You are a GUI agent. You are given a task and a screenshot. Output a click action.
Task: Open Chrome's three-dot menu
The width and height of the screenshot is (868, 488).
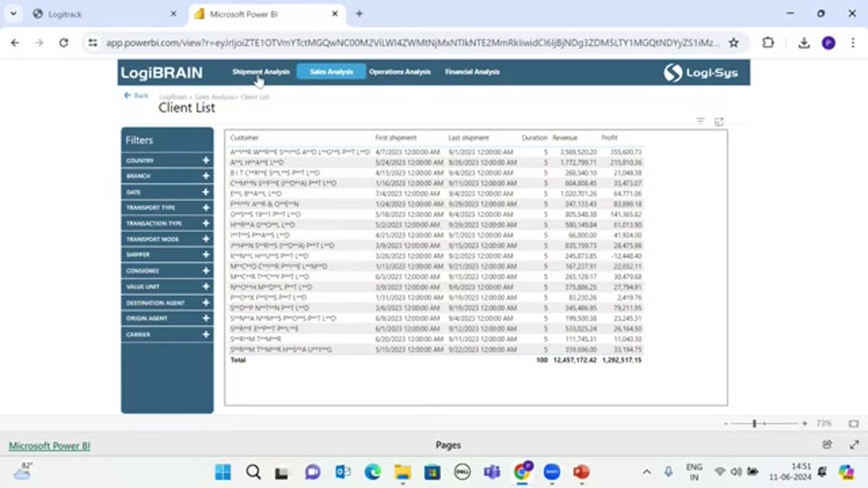point(854,43)
